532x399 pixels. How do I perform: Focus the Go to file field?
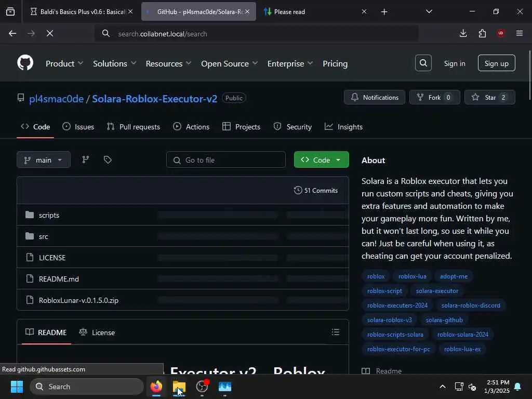click(x=226, y=160)
